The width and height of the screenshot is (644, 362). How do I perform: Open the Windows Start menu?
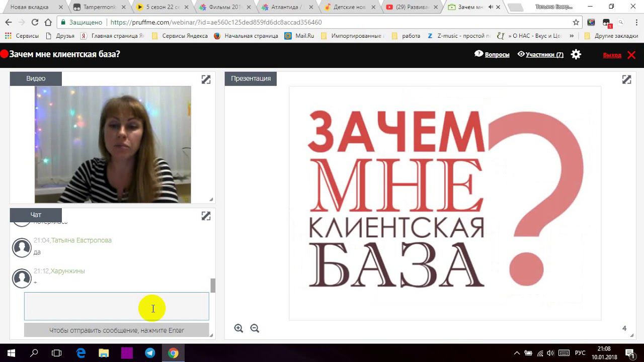[11, 353]
